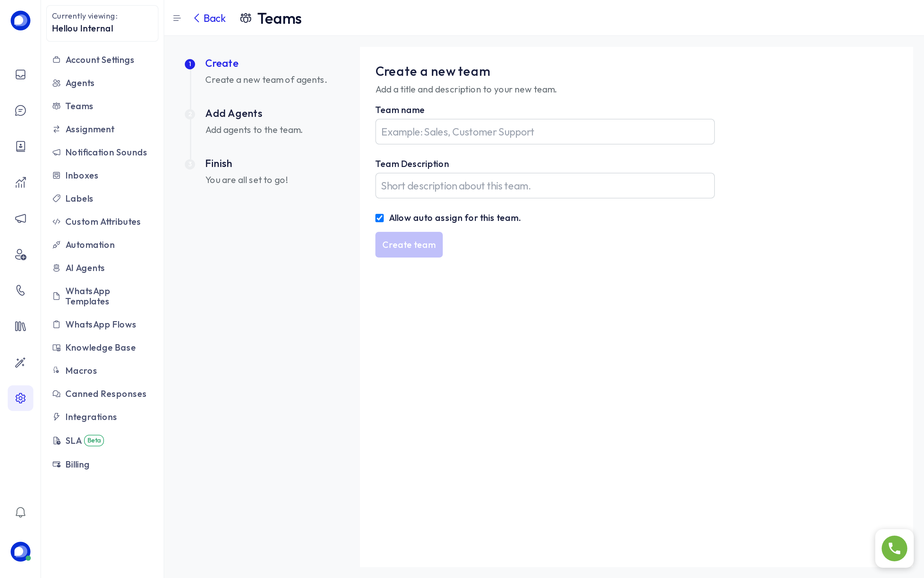Open the Currently viewing Hellou Internal switcher
This screenshot has height=578, width=924.
pyautogui.click(x=102, y=23)
